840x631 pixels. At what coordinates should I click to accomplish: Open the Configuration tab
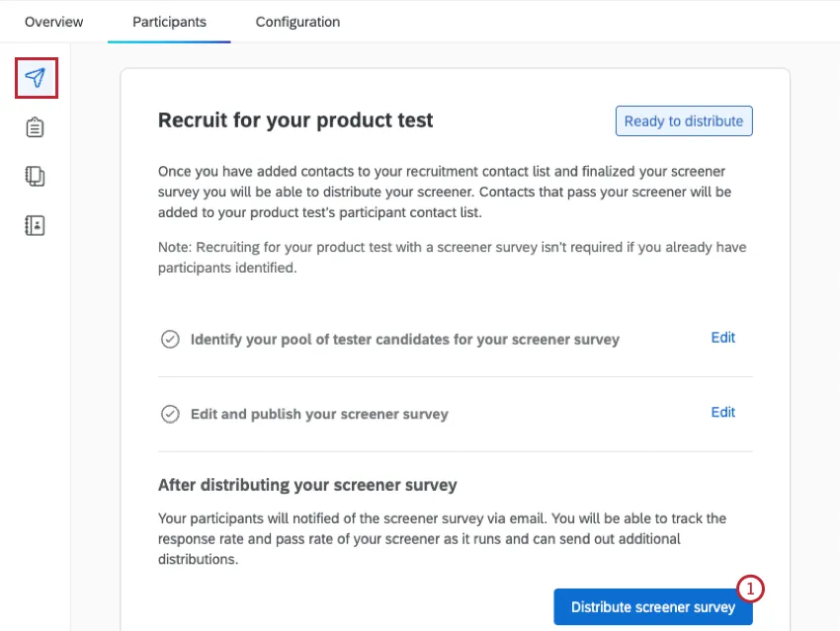[x=296, y=21]
